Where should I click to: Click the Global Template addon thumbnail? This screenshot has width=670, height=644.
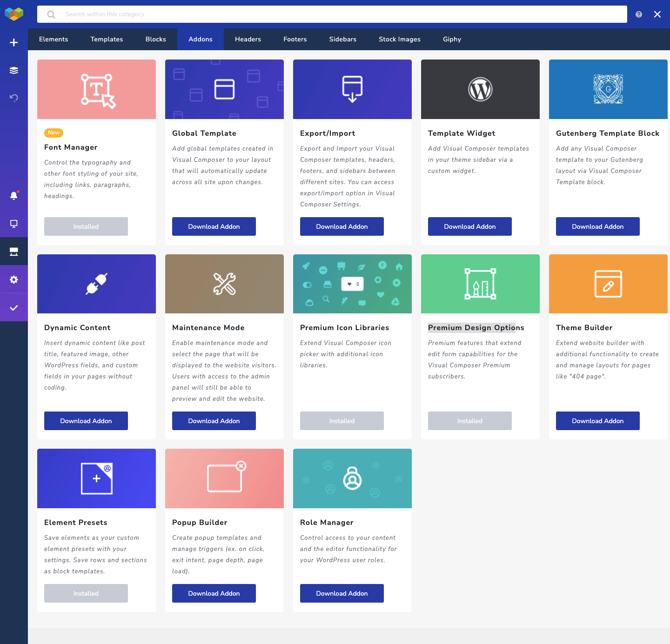pos(224,89)
